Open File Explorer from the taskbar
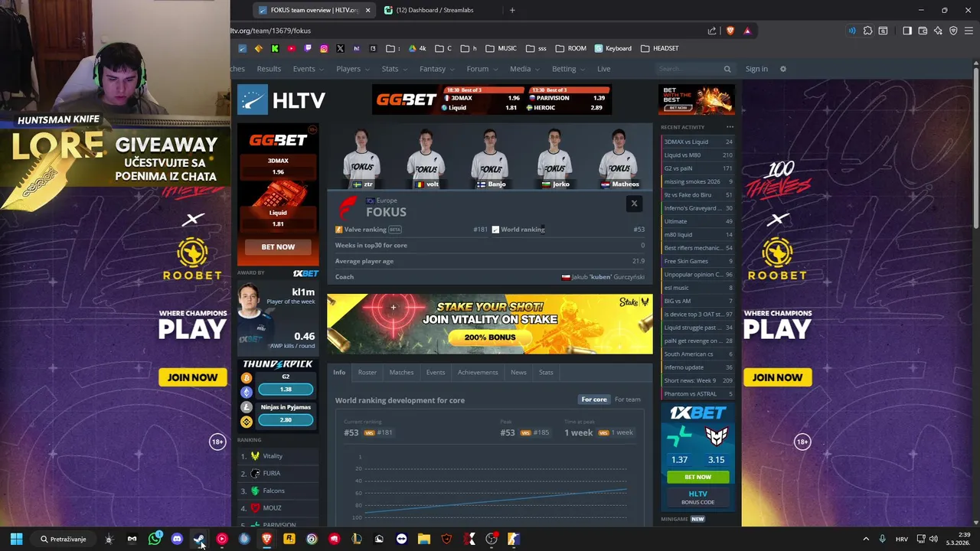The width and height of the screenshot is (980, 551). [423, 539]
